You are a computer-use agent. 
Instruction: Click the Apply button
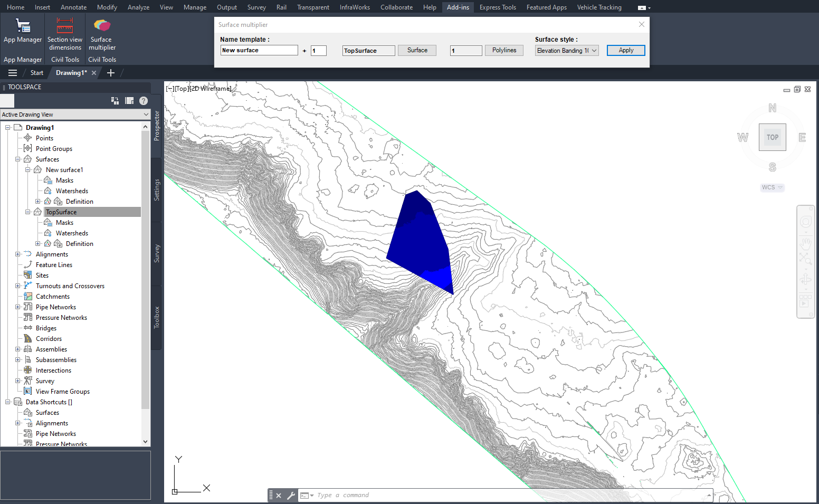point(626,51)
